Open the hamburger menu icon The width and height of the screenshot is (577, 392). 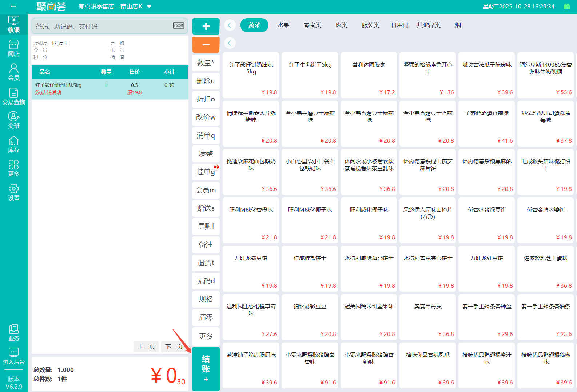click(x=13, y=7)
